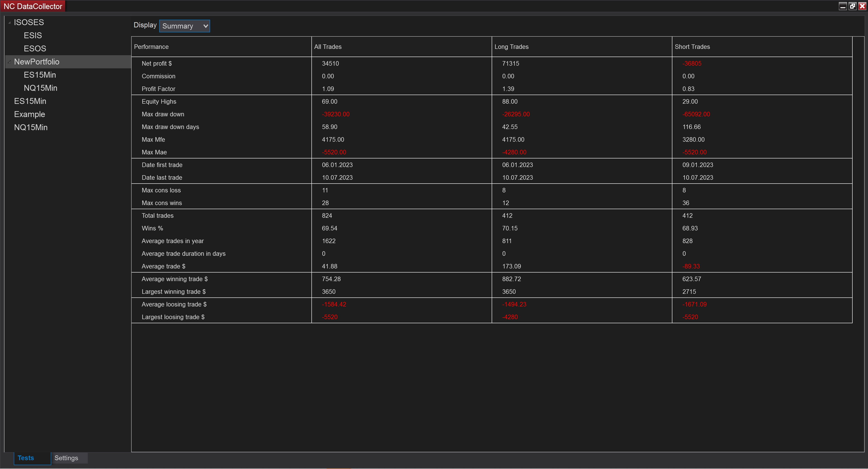Select the ESOS strategy in the tree
This screenshot has height=469, width=868.
pos(35,48)
